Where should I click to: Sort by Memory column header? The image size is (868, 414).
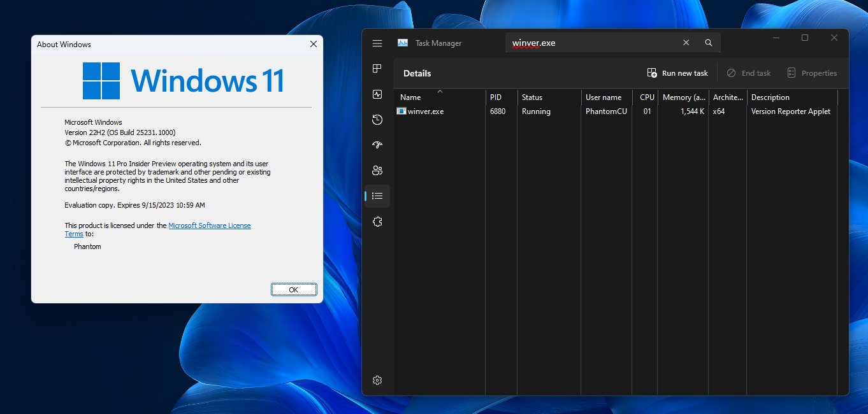(684, 97)
